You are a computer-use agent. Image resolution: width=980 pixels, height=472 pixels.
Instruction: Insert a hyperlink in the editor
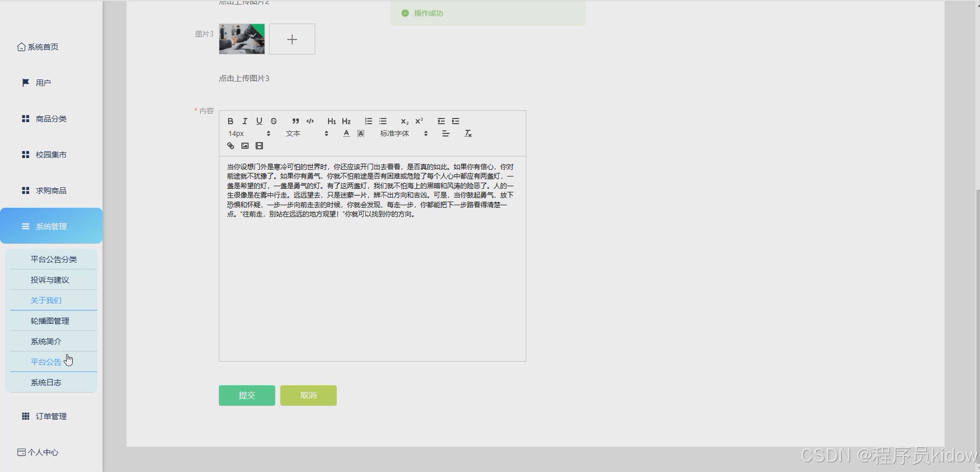click(230, 146)
